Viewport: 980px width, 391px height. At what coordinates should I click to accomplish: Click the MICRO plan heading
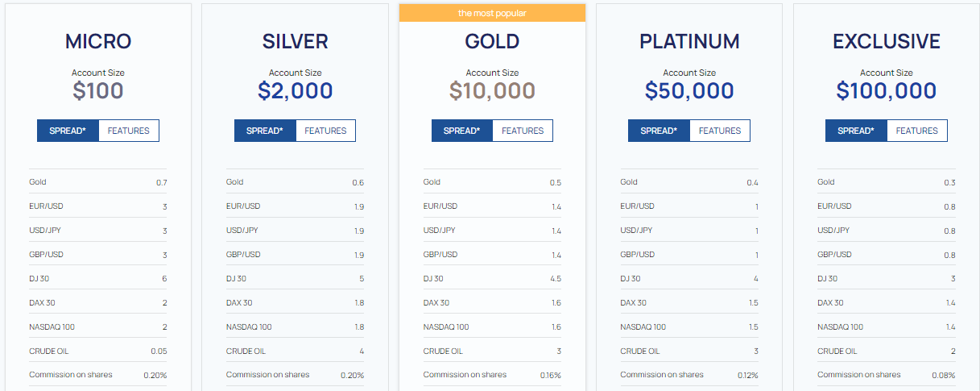click(98, 41)
